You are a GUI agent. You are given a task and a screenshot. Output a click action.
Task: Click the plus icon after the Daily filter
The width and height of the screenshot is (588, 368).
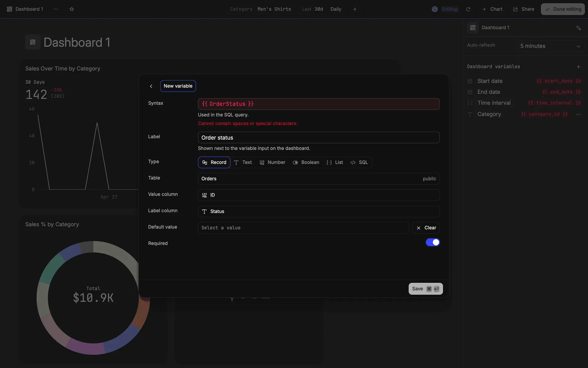(355, 9)
